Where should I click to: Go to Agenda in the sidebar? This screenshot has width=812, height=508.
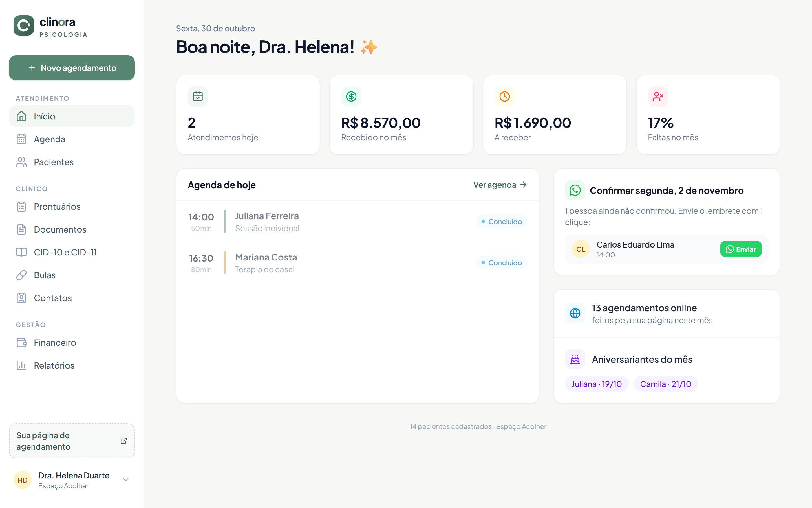(x=72, y=139)
